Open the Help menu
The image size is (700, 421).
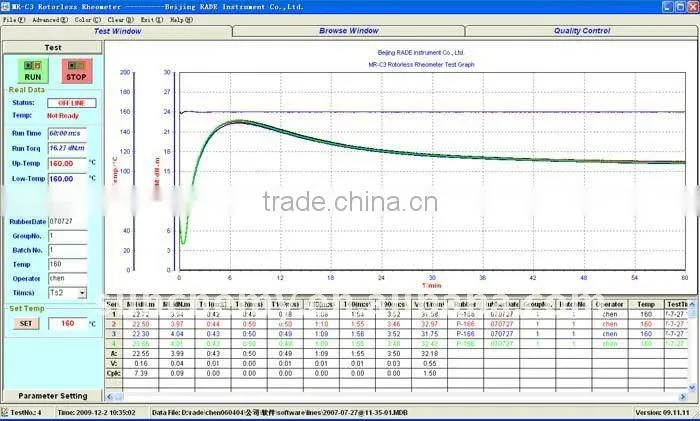pos(181,20)
